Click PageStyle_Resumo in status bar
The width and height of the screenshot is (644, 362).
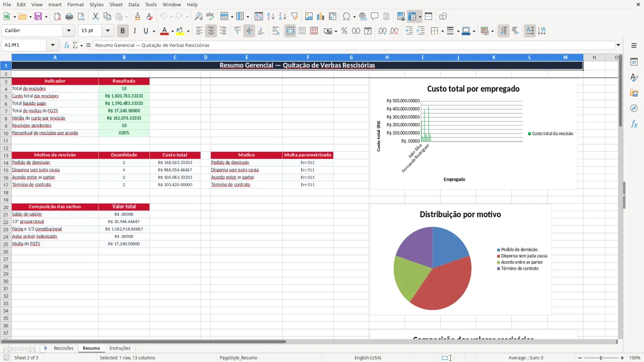[238, 358]
